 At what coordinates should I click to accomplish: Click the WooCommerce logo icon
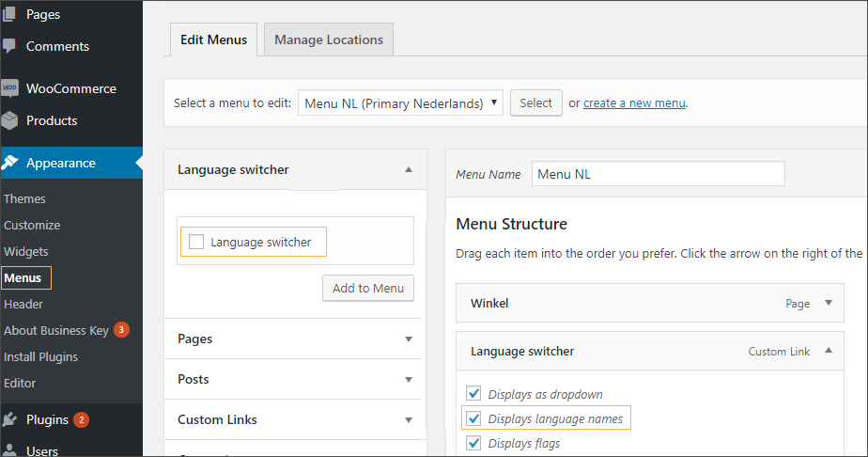(x=9, y=88)
